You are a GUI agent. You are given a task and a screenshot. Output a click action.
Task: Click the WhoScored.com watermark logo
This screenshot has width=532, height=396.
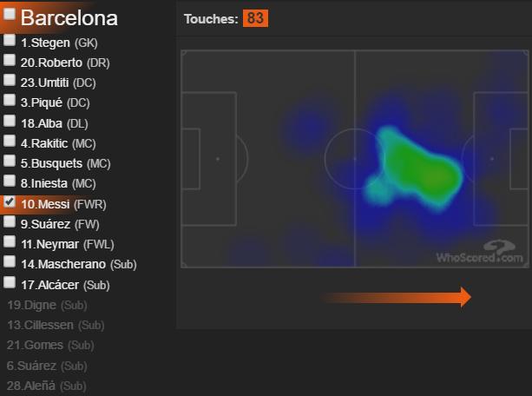(480, 252)
